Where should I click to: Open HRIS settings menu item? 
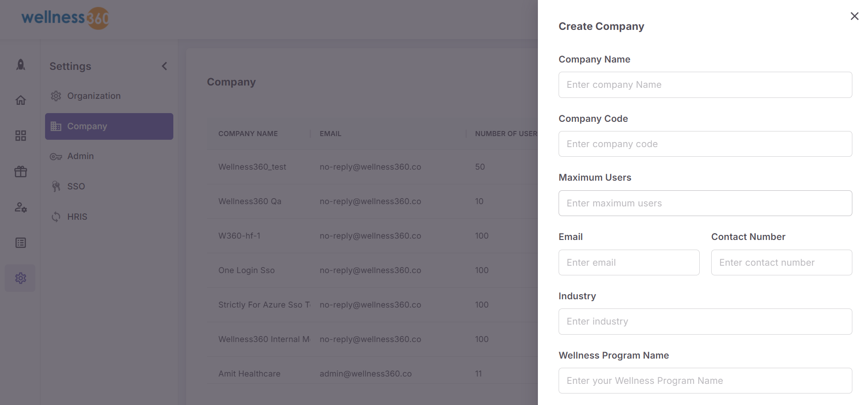(x=109, y=217)
